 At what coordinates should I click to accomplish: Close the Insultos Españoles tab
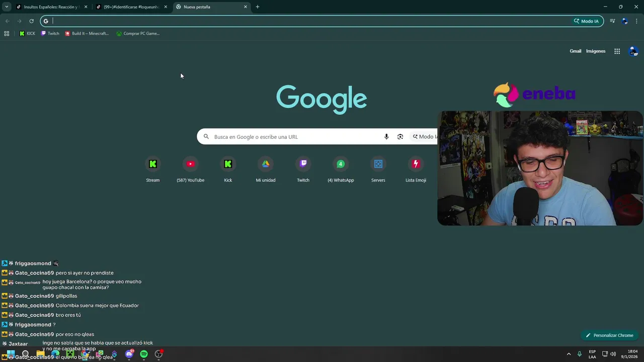pos(86,7)
